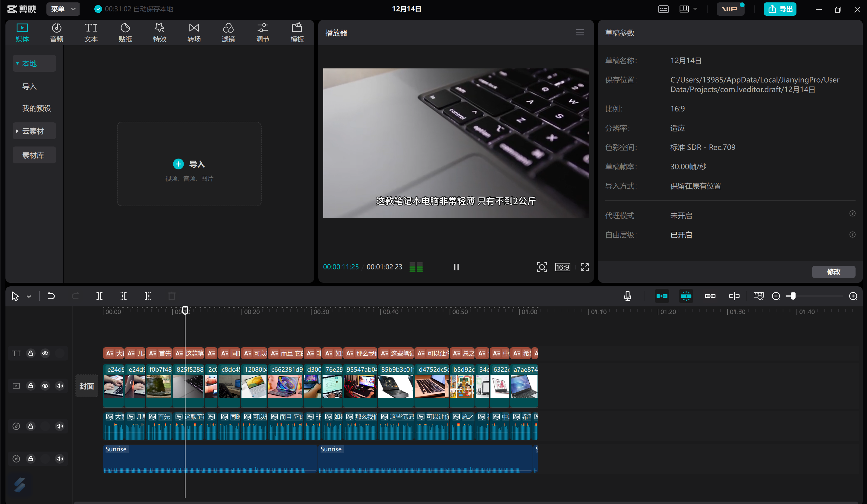The image size is (867, 504).
Task: Open the 滤镜 filters tab
Action: tap(229, 33)
